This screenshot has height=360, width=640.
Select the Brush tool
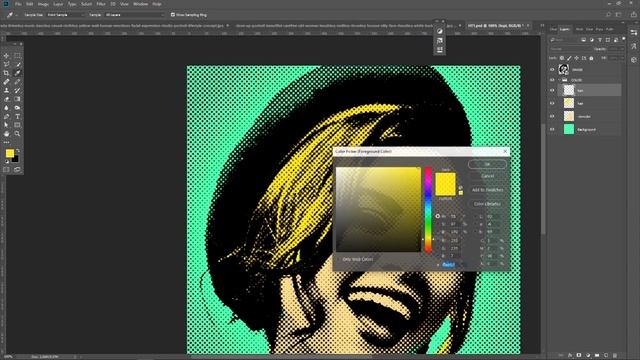(17, 82)
